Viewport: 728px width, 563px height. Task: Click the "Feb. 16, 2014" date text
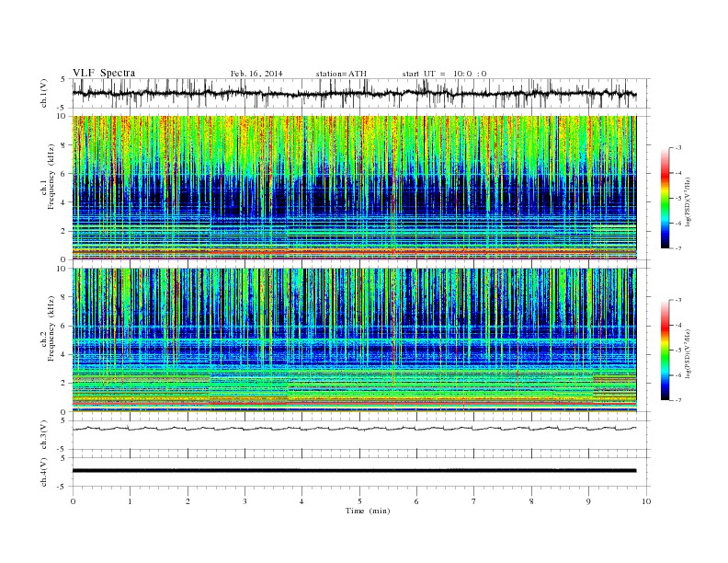point(256,74)
